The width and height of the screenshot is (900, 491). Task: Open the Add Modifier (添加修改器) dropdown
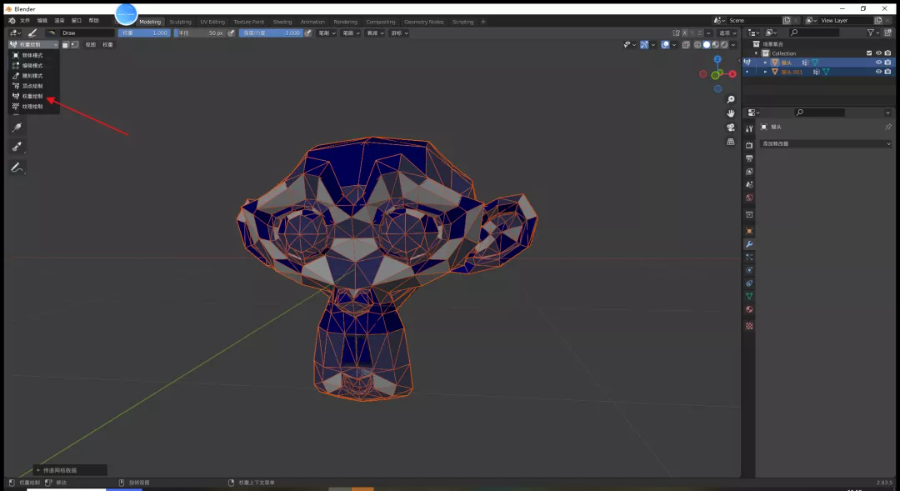pyautogui.click(x=825, y=144)
